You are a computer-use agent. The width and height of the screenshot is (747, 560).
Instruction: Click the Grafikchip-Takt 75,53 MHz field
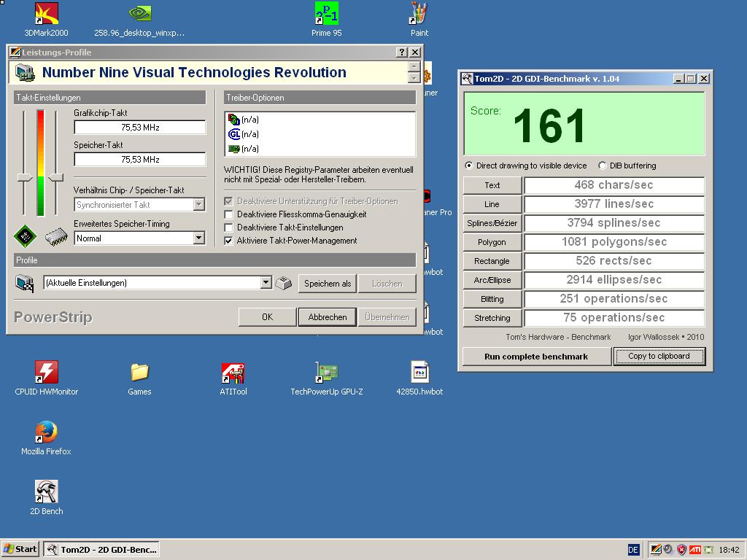140,127
